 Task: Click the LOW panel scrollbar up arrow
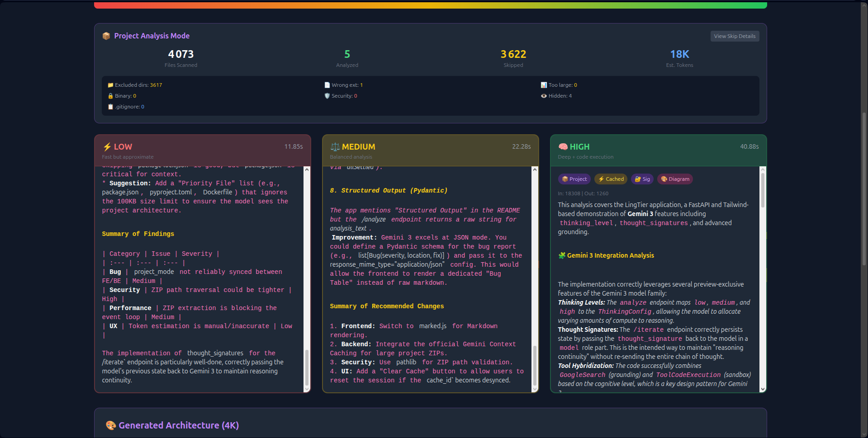[307, 170]
